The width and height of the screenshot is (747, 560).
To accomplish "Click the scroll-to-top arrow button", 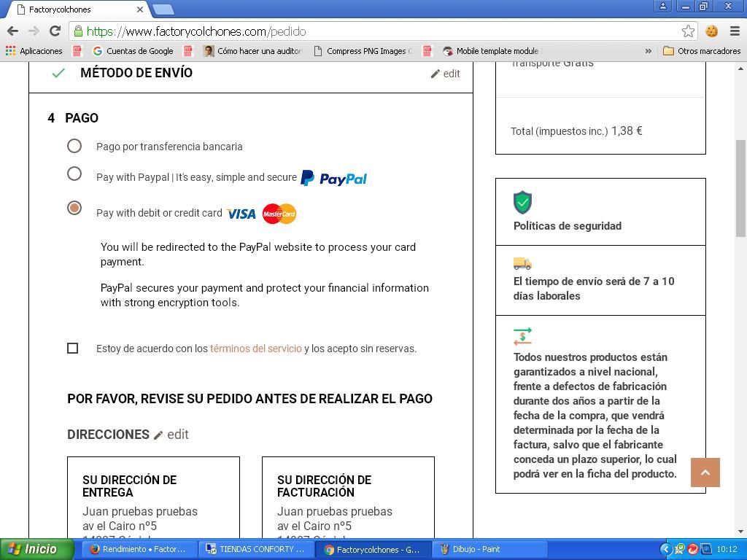I will [x=705, y=472].
